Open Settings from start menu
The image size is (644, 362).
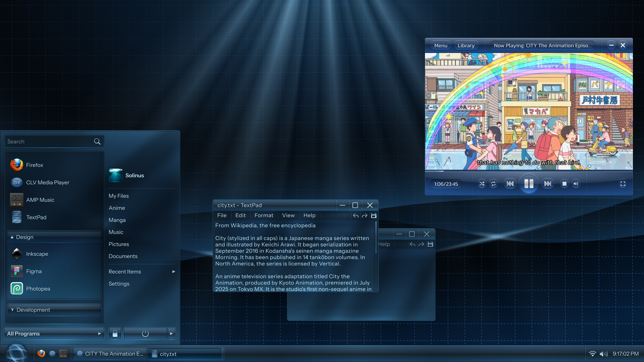[119, 284]
